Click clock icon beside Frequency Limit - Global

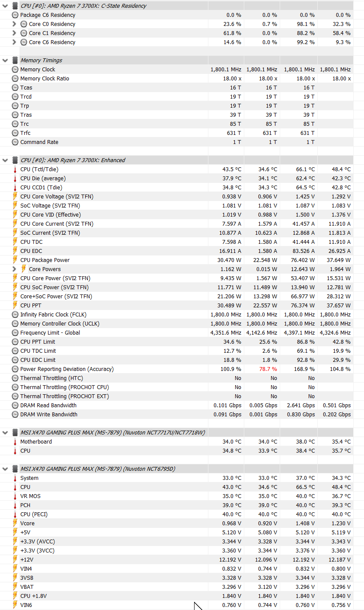pyautogui.click(x=15, y=333)
